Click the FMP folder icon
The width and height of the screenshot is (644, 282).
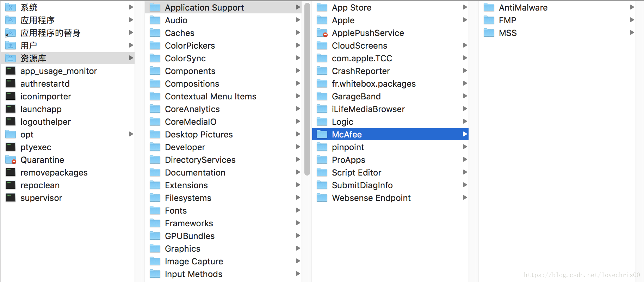point(489,20)
